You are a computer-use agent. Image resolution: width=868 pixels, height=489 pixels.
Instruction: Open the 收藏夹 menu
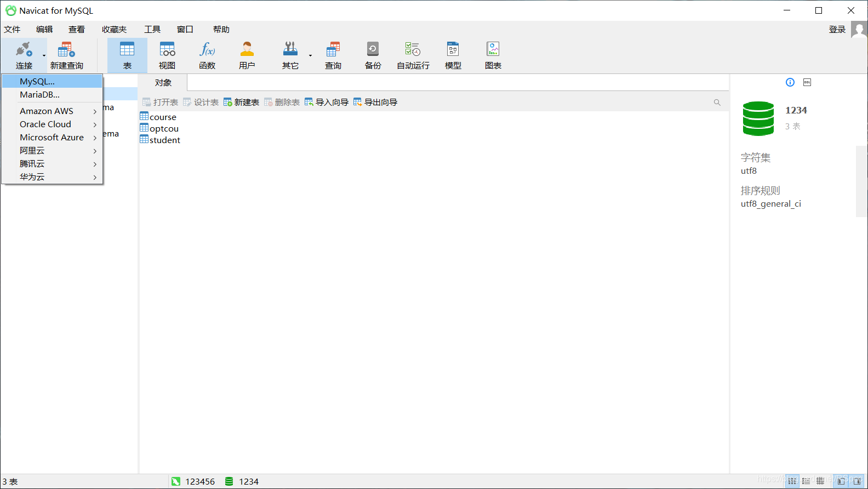point(114,30)
